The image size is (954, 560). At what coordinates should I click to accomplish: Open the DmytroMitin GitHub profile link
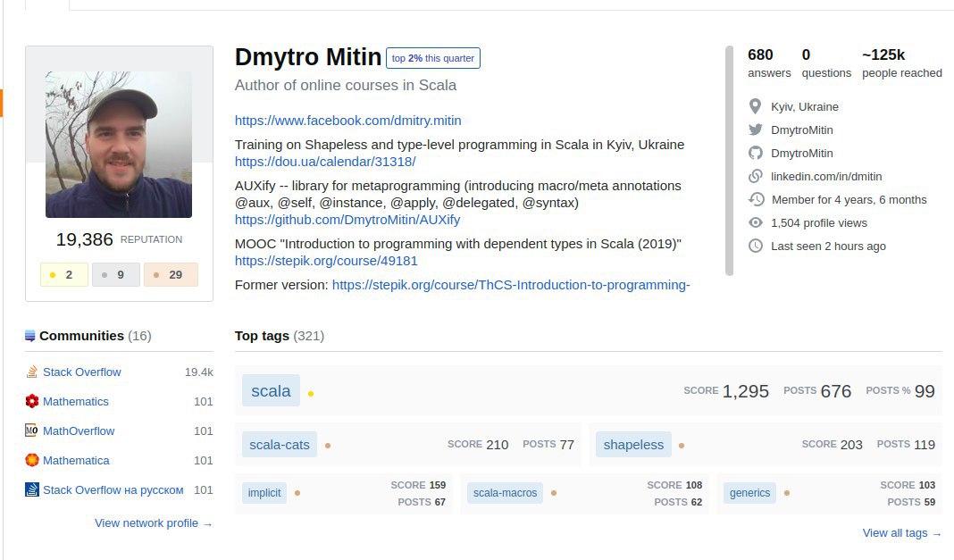coord(802,153)
